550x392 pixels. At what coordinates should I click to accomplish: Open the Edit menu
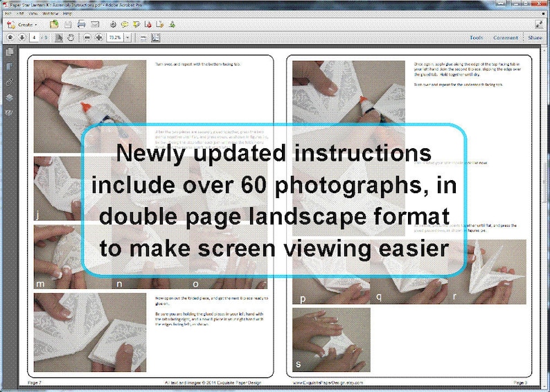click(x=20, y=14)
